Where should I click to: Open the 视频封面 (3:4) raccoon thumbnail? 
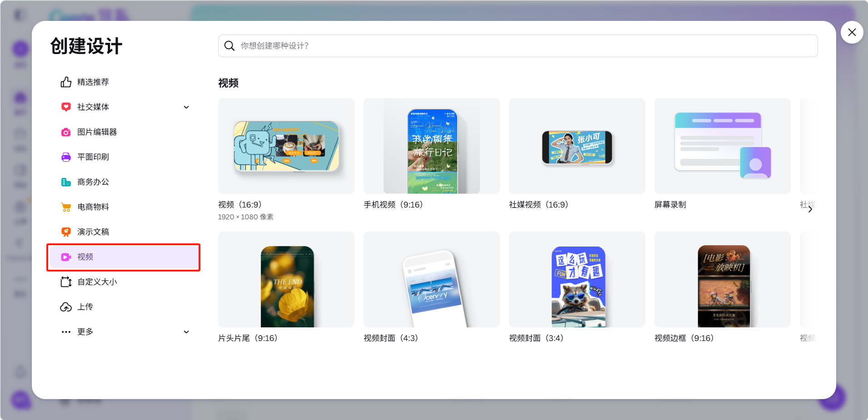pos(577,280)
